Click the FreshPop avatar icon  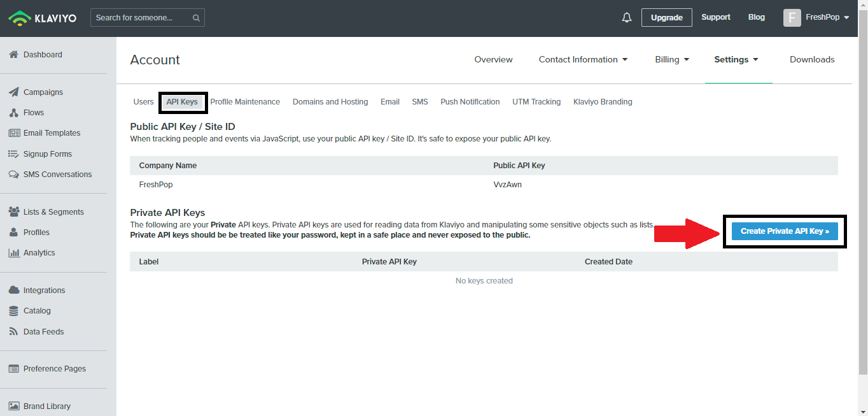click(x=792, y=17)
